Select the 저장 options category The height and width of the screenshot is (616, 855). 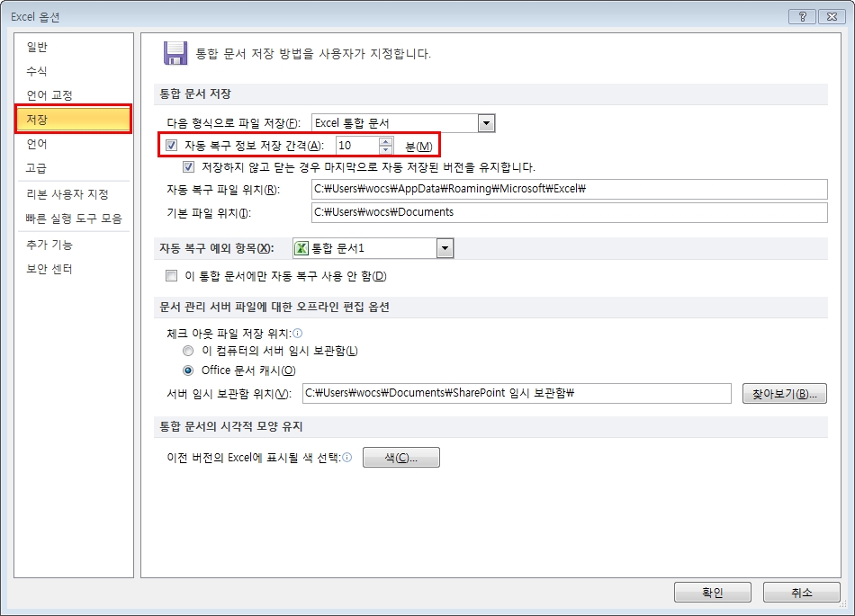(73, 119)
